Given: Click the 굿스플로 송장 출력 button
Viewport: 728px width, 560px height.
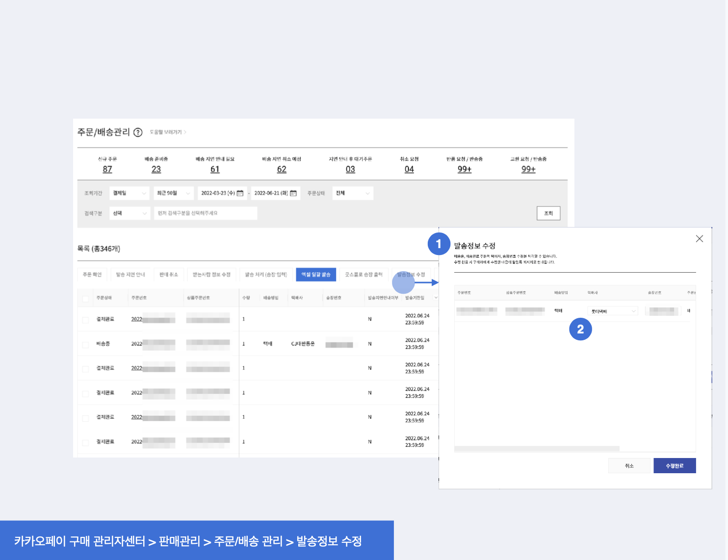Looking at the screenshot, I should [364, 275].
